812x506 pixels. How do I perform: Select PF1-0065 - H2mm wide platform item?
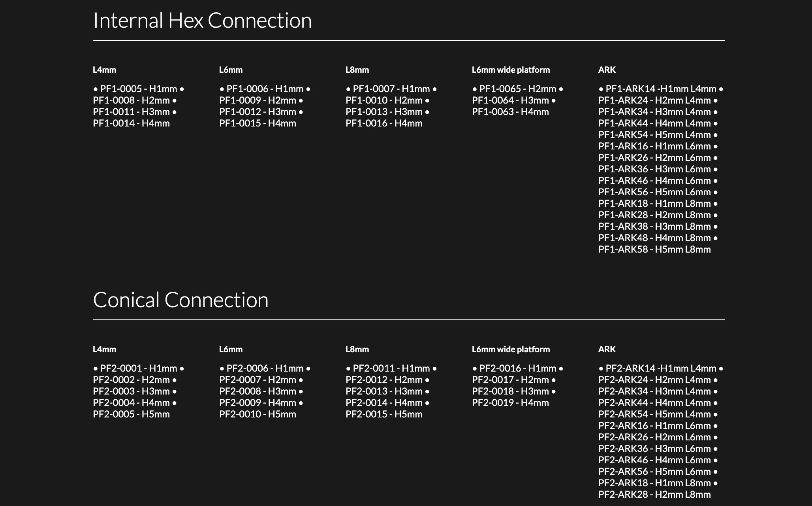point(517,89)
